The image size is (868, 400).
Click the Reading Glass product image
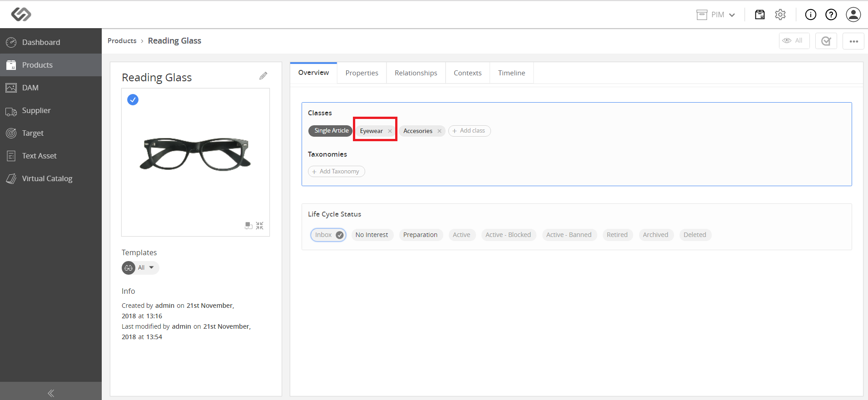click(x=195, y=154)
